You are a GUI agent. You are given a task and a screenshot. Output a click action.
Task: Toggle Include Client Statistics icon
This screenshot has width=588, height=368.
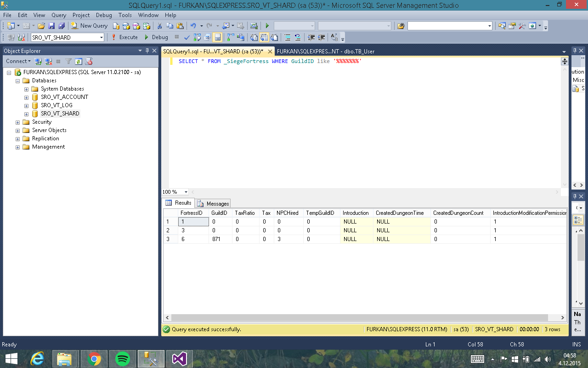pyautogui.click(x=240, y=37)
